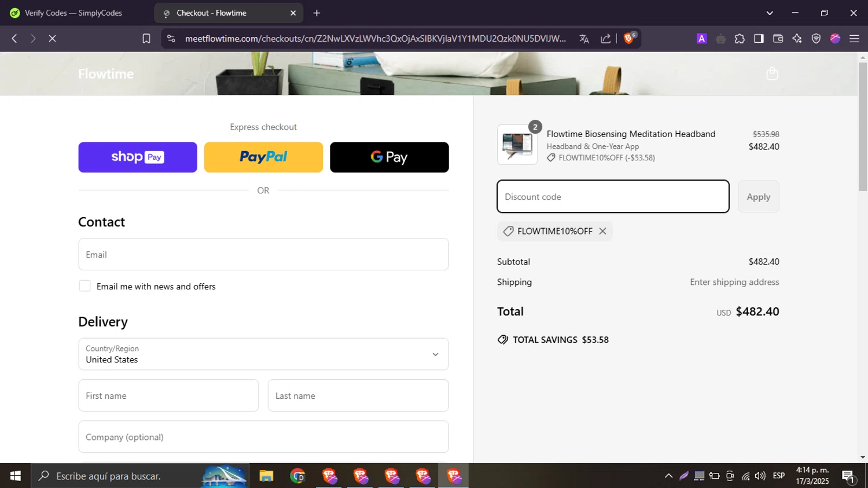This screenshot has height=488, width=868.
Task: Open volume control in the tray
Action: click(760, 476)
